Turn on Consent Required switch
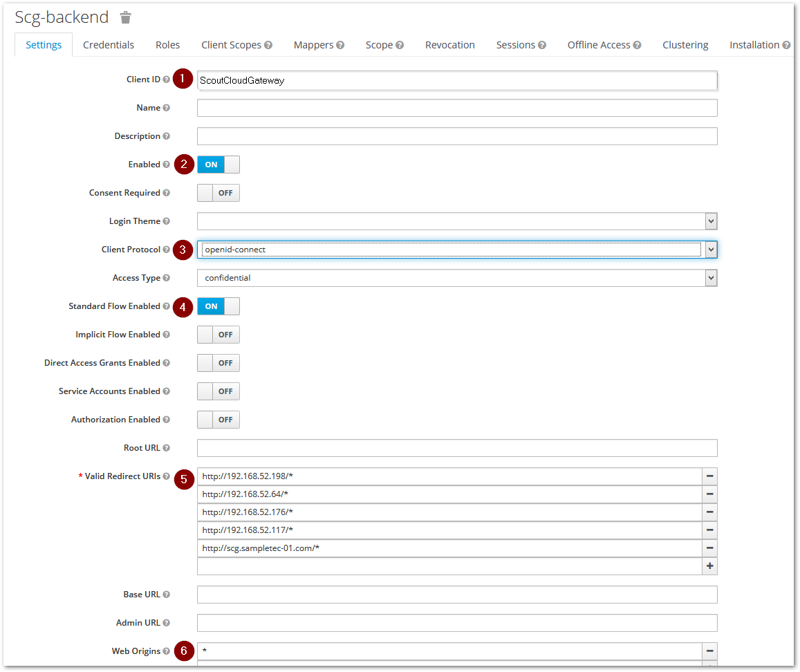This screenshot has width=800, height=672. (218, 193)
